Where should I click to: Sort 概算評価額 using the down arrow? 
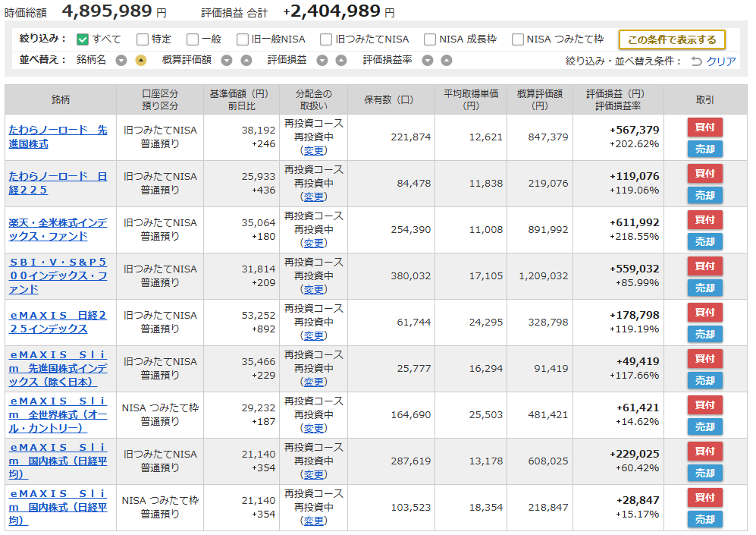pyautogui.click(x=227, y=60)
